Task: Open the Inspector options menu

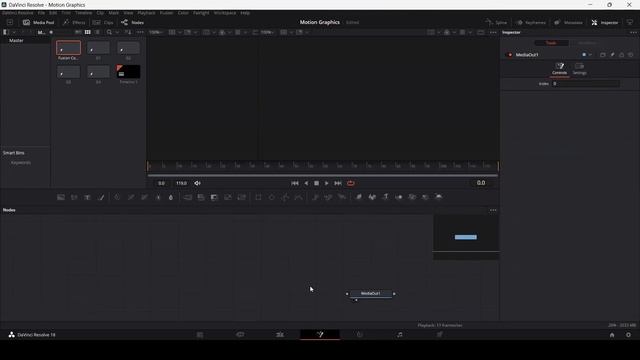Action: click(x=633, y=32)
